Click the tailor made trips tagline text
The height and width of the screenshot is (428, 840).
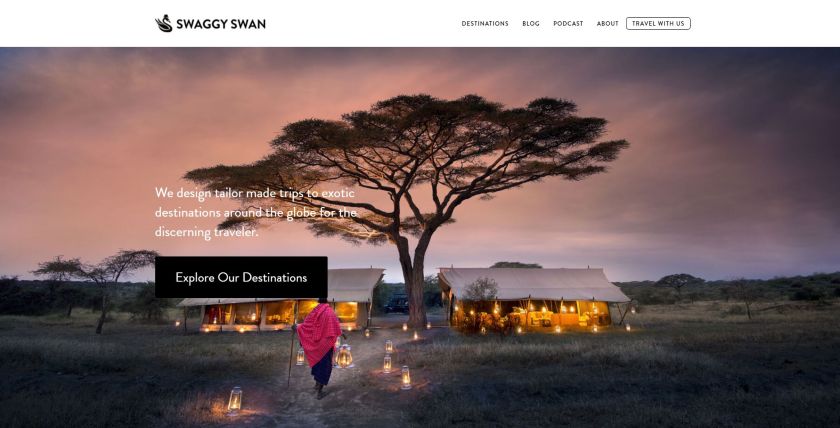tap(256, 212)
